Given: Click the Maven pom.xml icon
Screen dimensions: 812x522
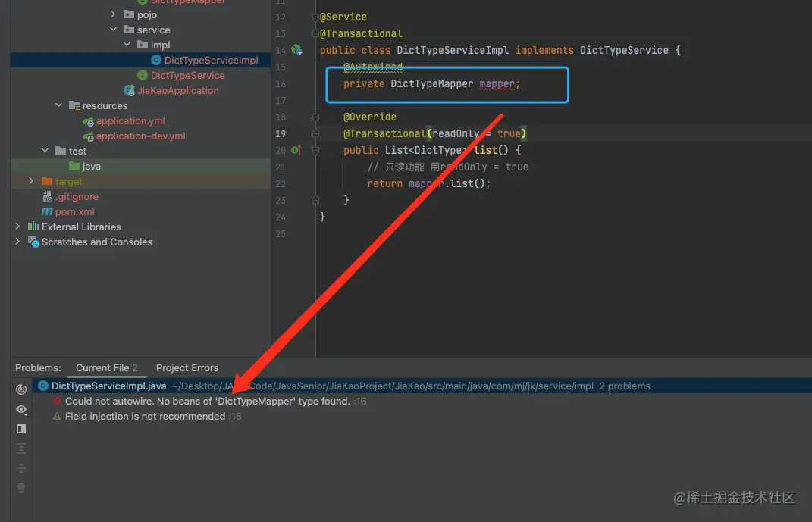Looking at the screenshot, I should tap(47, 211).
